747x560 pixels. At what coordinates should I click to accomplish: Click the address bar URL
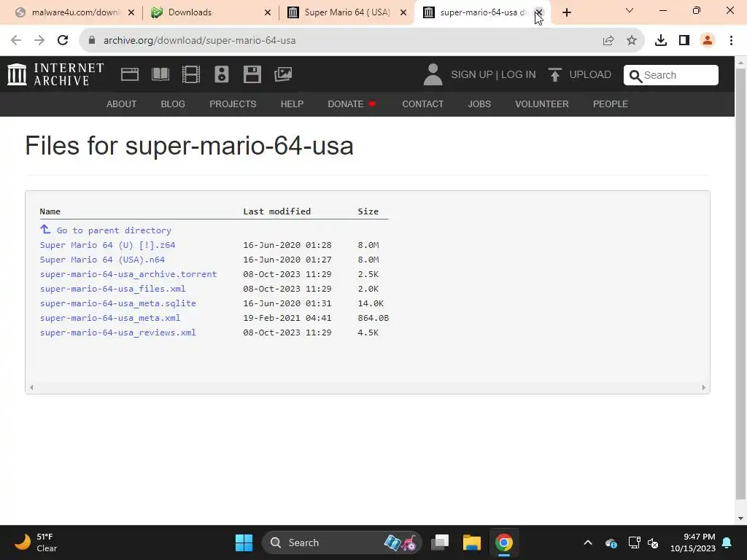pyautogui.click(x=200, y=41)
